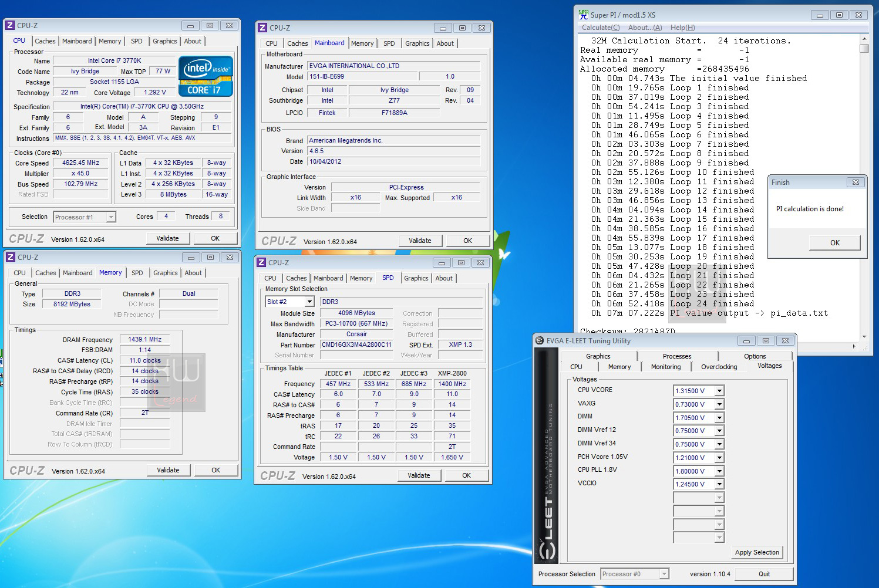Screen dimensions: 879x588
Task: Click the Memory Size 8192 MBytes field
Action: (x=72, y=305)
